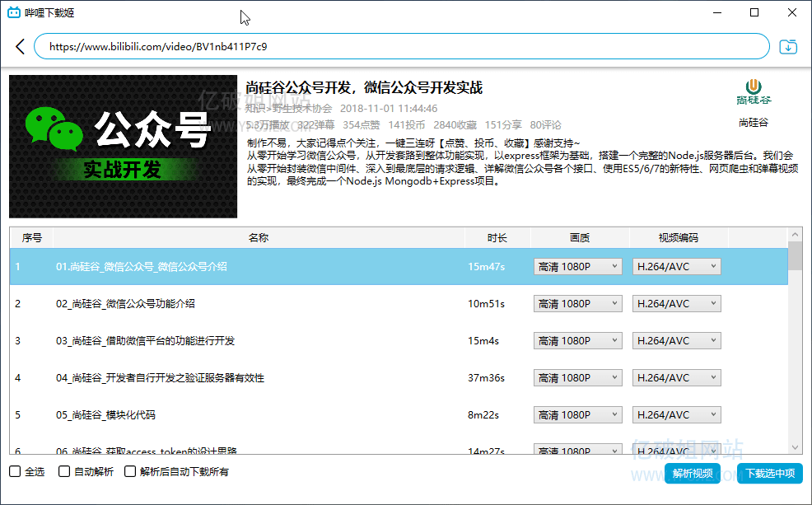
Task: Select row 05_尚硅谷_模块化代码
Action: pos(399,415)
